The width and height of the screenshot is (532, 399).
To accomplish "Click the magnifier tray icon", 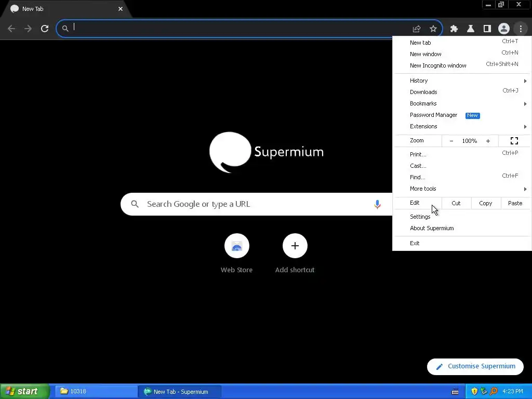I will tap(494, 391).
